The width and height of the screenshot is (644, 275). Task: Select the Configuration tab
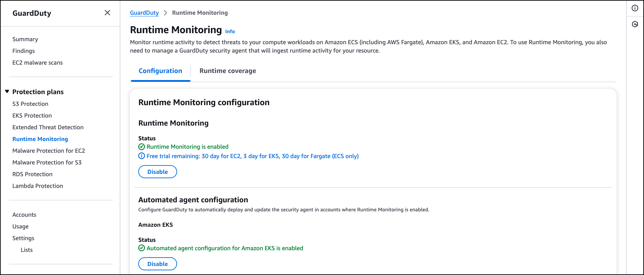[x=160, y=71]
